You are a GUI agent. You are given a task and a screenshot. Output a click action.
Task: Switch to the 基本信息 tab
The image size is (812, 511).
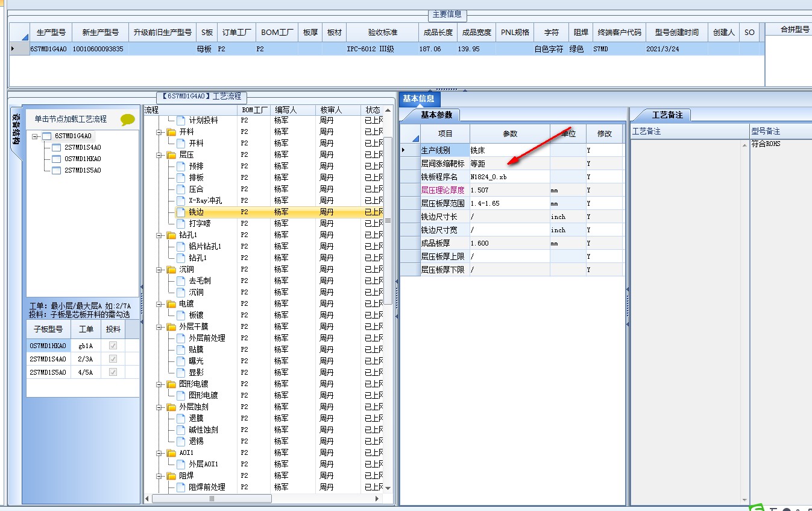(419, 99)
